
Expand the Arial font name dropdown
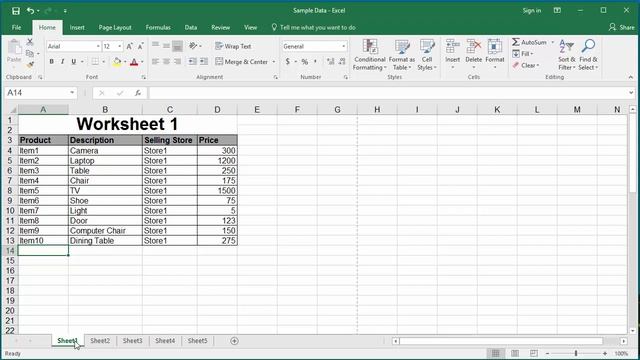coord(98,47)
